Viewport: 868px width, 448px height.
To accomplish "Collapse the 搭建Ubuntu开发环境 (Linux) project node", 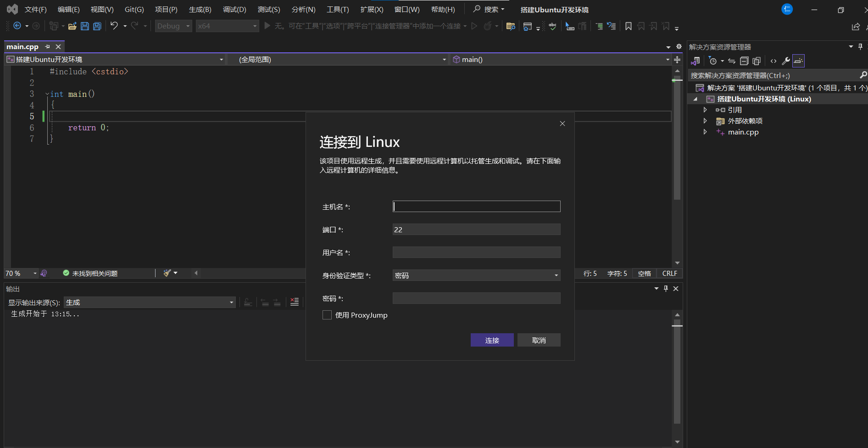I will (x=696, y=99).
